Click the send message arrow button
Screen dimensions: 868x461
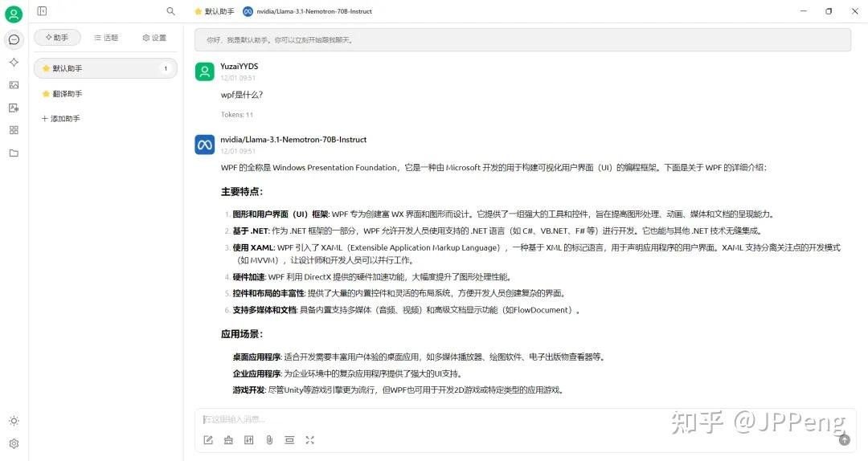click(844, 440)
